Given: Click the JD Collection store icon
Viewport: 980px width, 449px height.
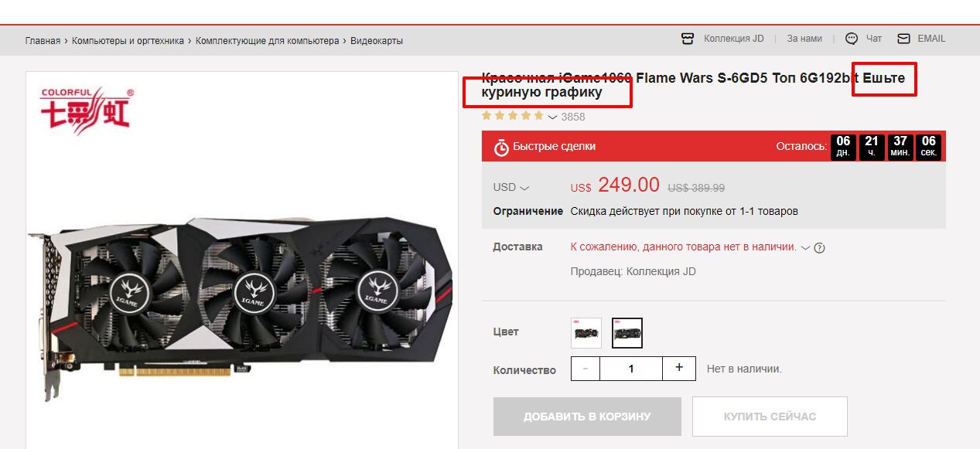Looking at the screenshot, I should point(688,39).
